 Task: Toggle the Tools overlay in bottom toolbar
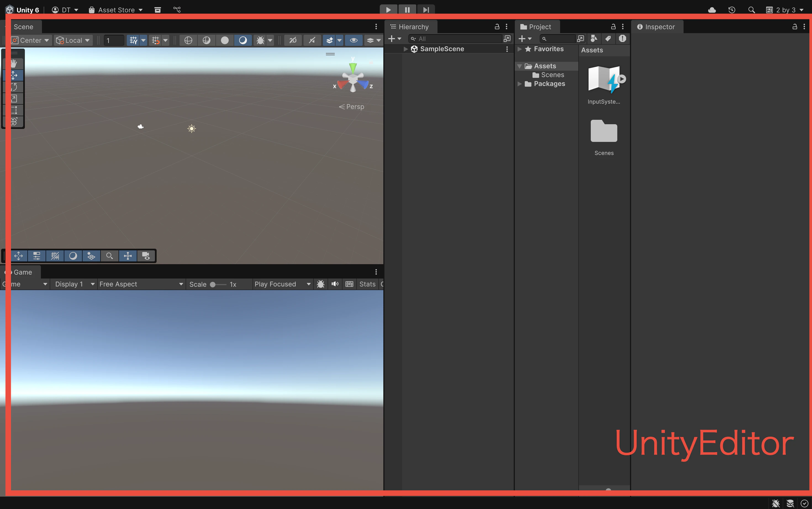(x=19, y=256)
